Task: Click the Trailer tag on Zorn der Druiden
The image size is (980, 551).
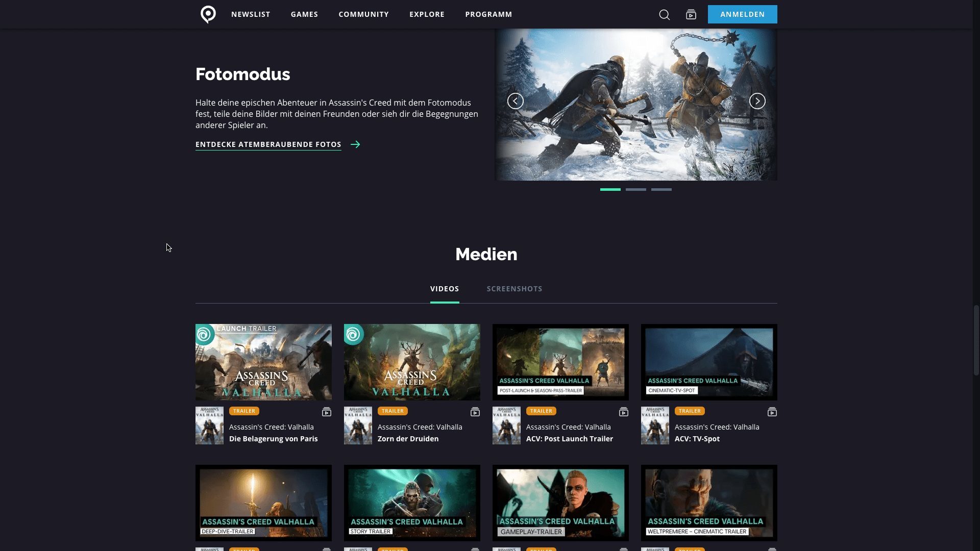Action: point(393,411)
